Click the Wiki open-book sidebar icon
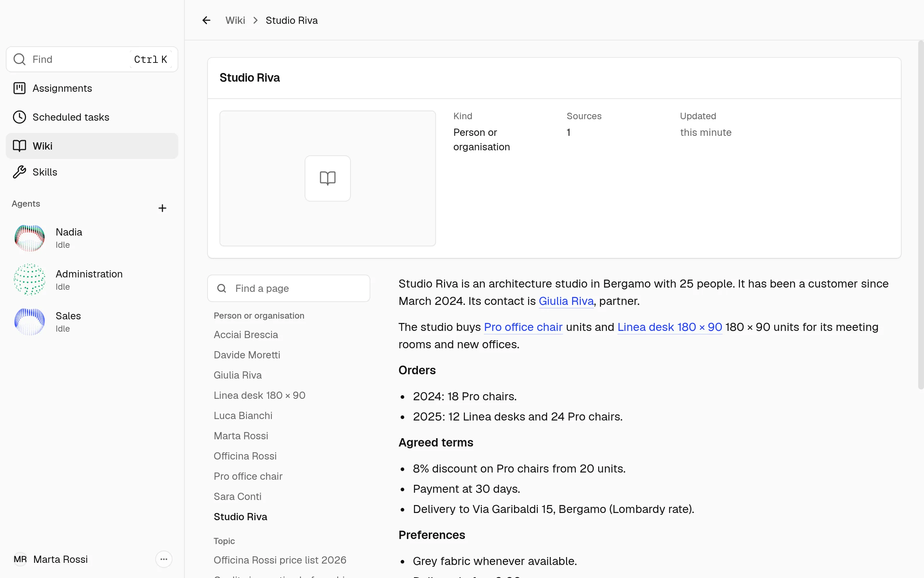 click(19, 146)
